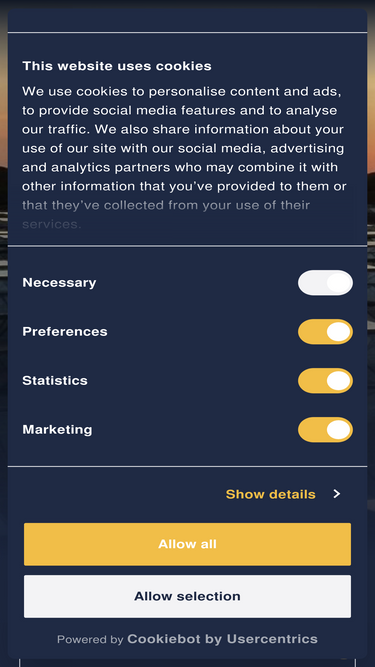Select the Statistics category label
This screenshot has height=667, width=375.
click(55, 380)
